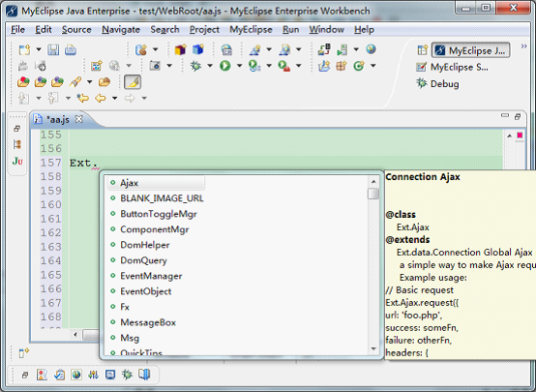Click the green Run button icon
The height and width of the screenshot is (392, 536).
click(224, 66)
